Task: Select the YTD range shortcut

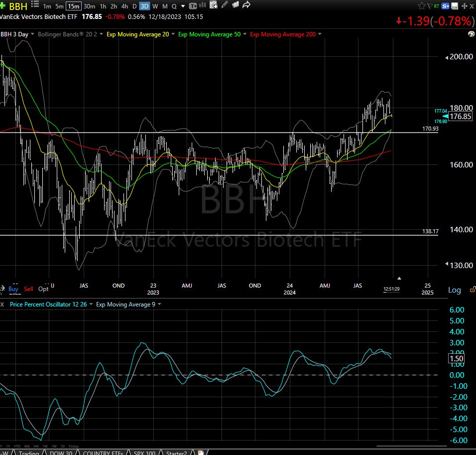Action: coord(17,446)
